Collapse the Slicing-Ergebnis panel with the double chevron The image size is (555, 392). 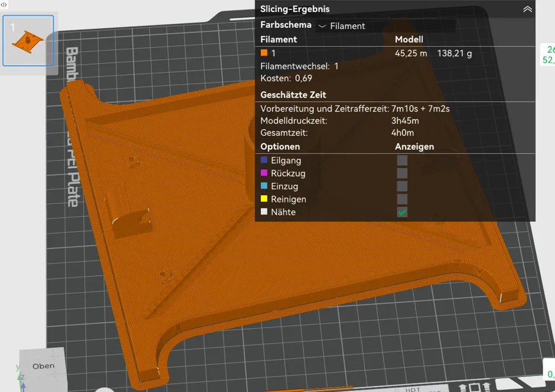pyautogui.click(x=527, y=9)
